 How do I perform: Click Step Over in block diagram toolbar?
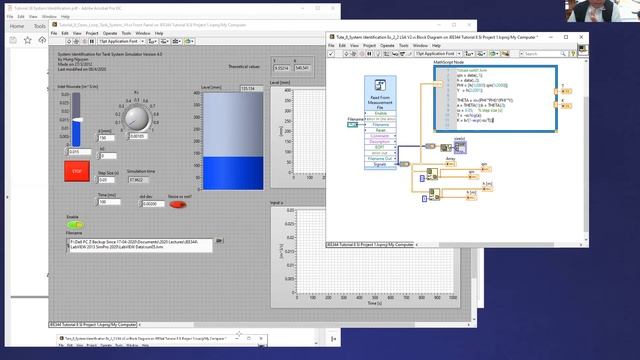point(402,53)
